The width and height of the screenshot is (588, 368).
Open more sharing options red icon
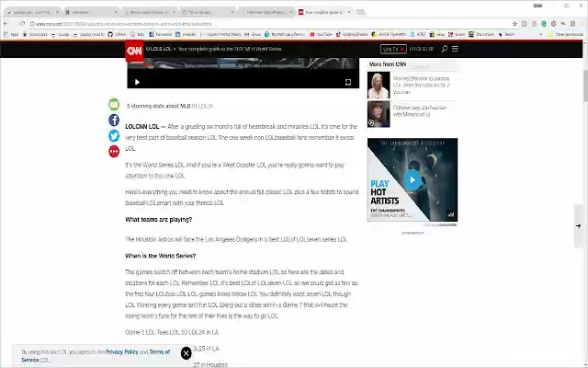[114, 151]
